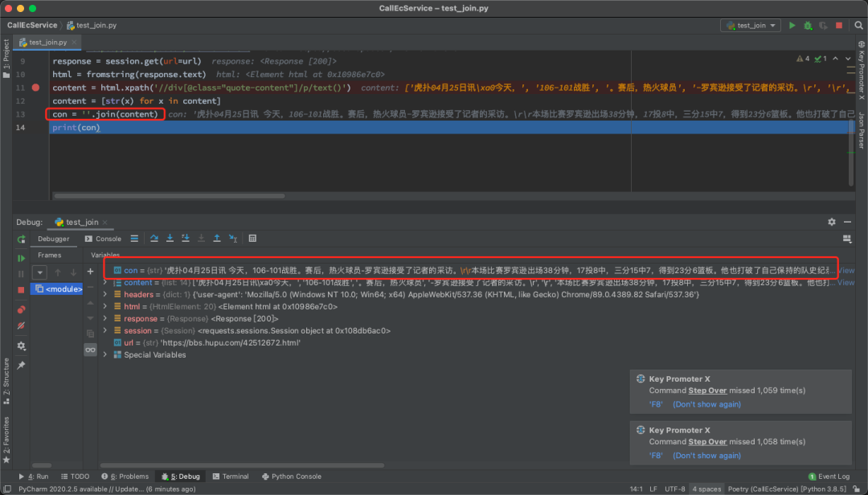Expand the headers dict variable

[x=105, y=295]
